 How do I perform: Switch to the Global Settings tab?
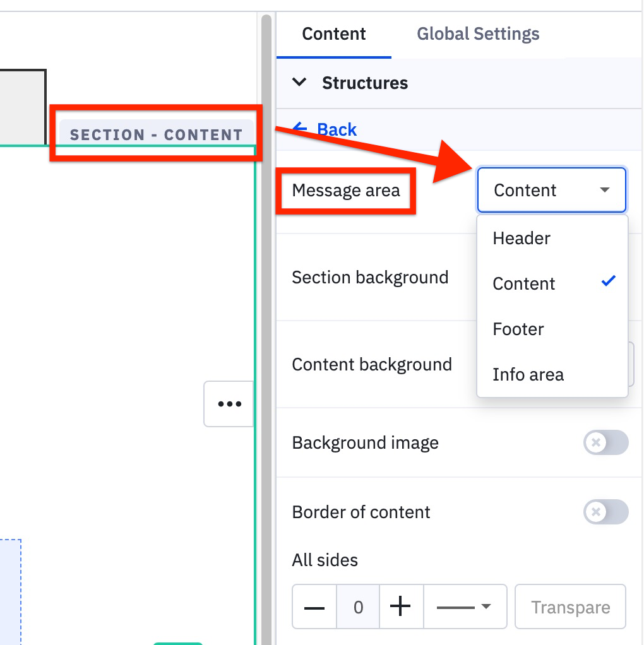[478, 33]
